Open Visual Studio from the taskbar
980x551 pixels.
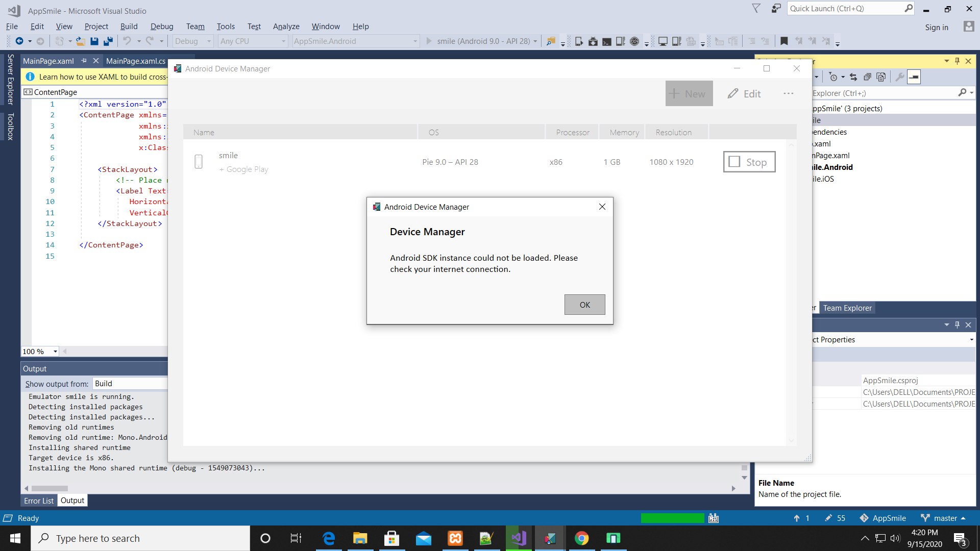click(x=519, y=538)
